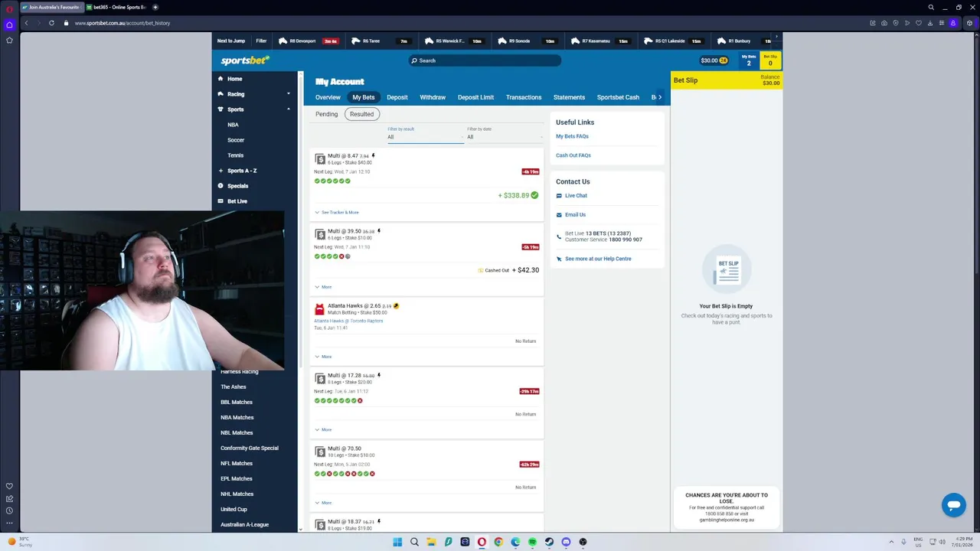Open the Overview account tab
The height and width of the screenshot is (551, 980).
click(x=328, y=97)
